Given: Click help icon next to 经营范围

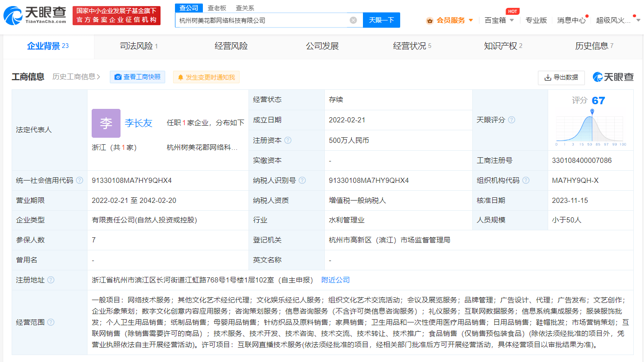Looking at the screenshot, I should [x=51, y=322].
